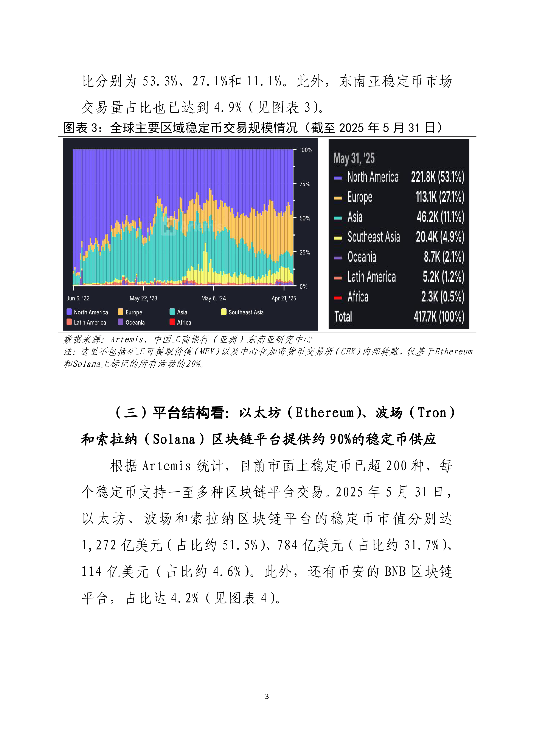Click the 25% y-axis label
The image size is (534, 756).
click(x=305, y=253)
